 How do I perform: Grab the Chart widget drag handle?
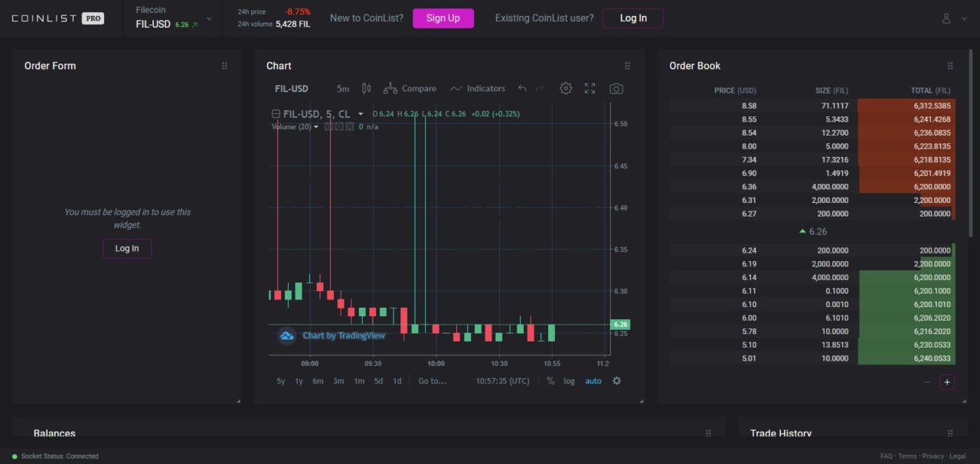click(627, 66)
